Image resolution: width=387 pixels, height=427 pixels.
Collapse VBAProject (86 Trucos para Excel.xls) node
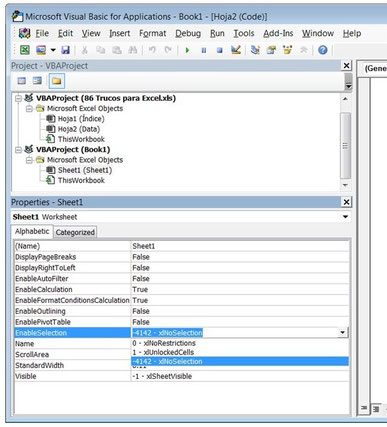(18, 98)
